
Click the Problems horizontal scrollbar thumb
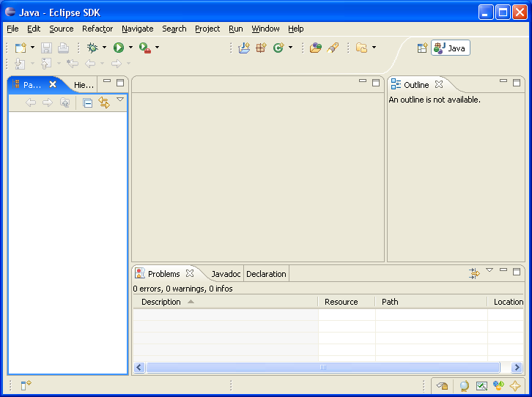pos(323,367)
